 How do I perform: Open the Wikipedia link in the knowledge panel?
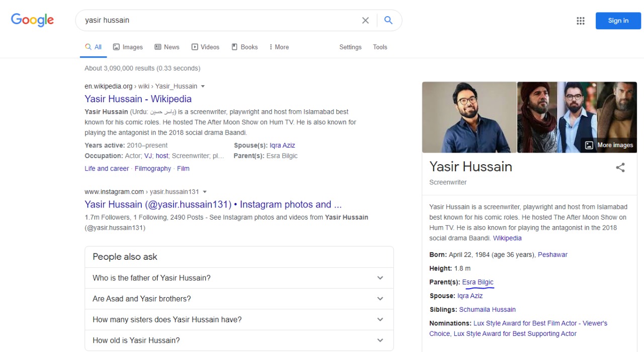507,238
